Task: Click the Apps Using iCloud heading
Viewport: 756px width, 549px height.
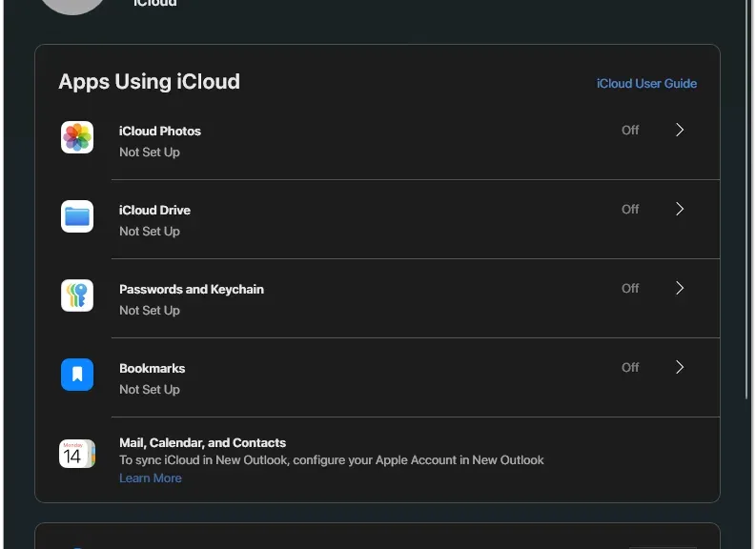Action: pos(149,81)
